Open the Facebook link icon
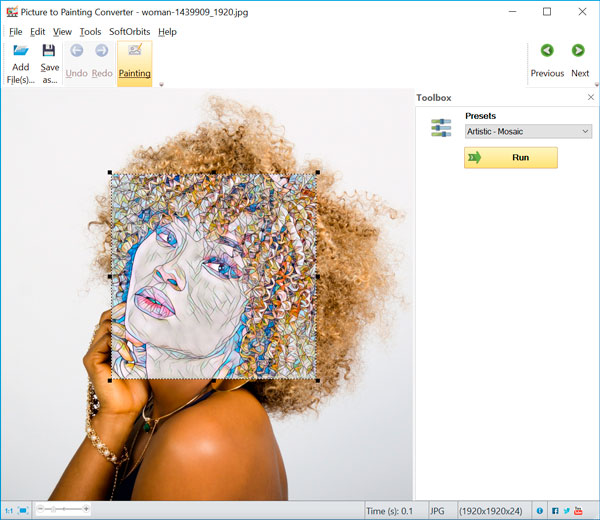This screenshot has height=520, width=600. click(555, 511)
